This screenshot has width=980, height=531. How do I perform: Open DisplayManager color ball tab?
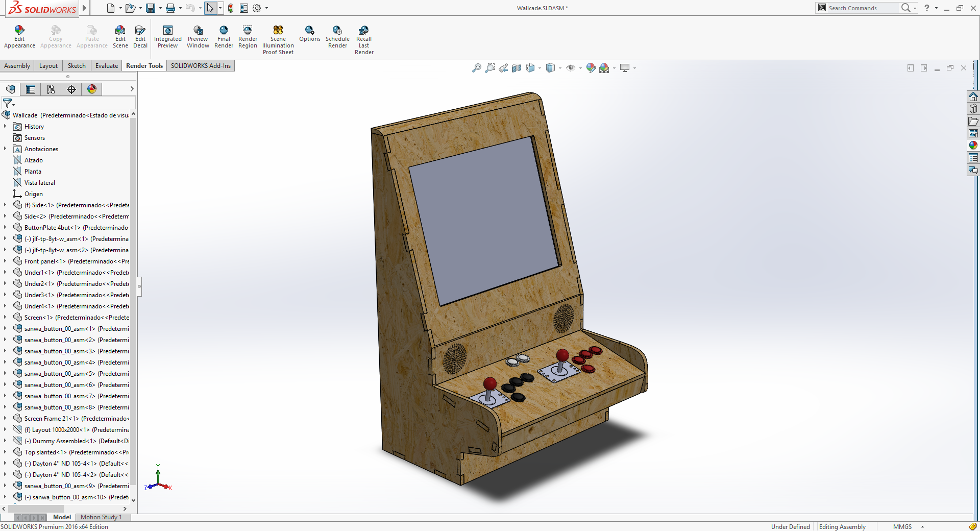click(x=92, y=89)
